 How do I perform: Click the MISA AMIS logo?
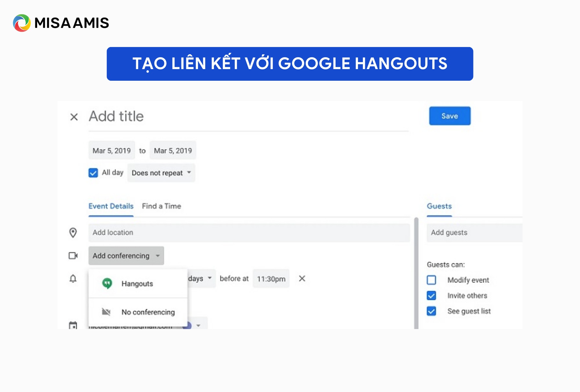coord(61,23)
